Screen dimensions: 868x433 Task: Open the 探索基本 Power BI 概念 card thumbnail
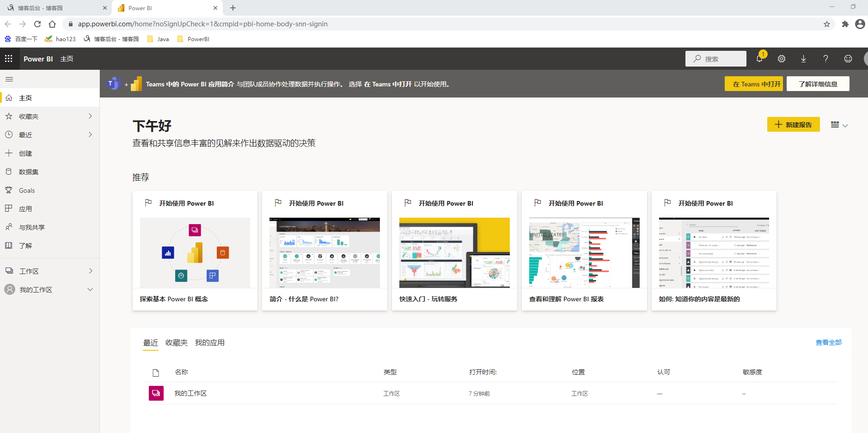[x=195, y=253]
